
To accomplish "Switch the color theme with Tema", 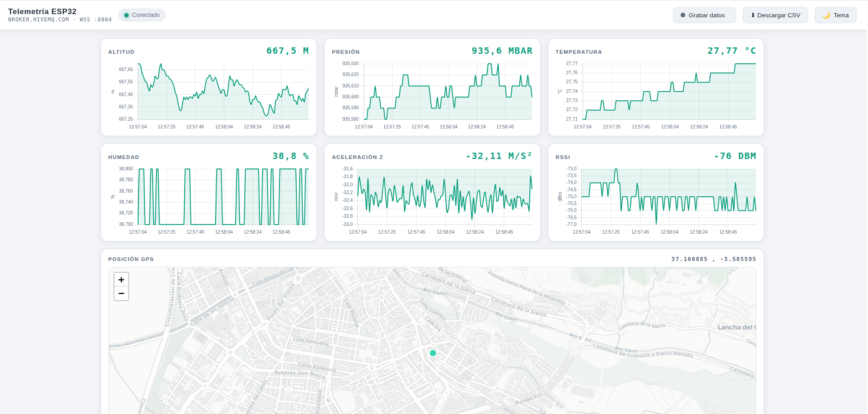I will [836, 15].
